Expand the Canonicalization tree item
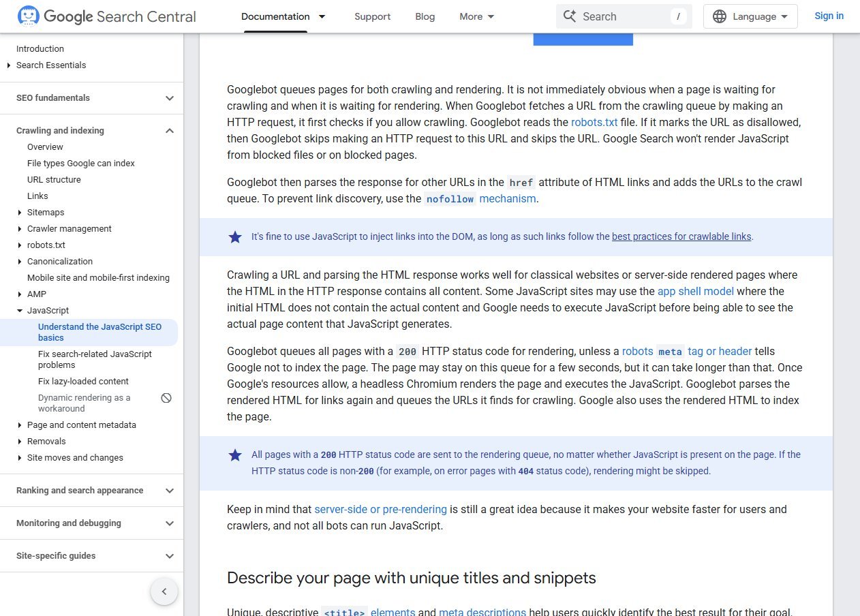This screenshot has width=860, height=616. click(20, 262)
